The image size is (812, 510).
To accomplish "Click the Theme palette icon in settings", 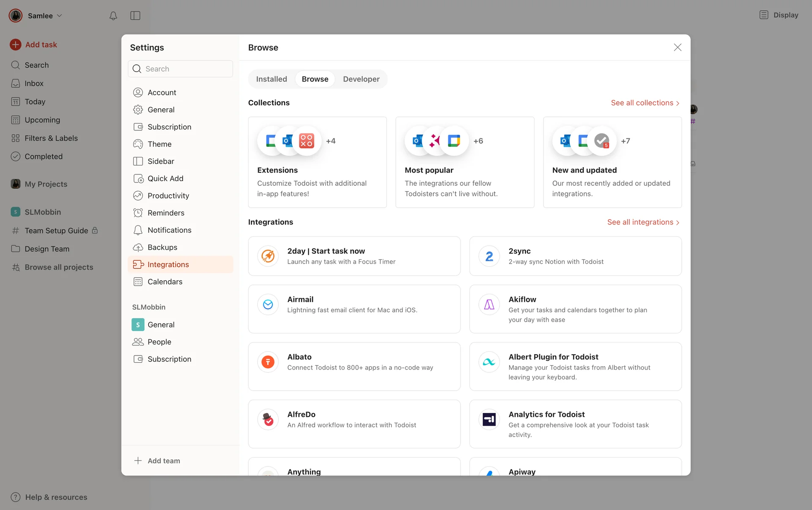I will [x=138, y=144].
